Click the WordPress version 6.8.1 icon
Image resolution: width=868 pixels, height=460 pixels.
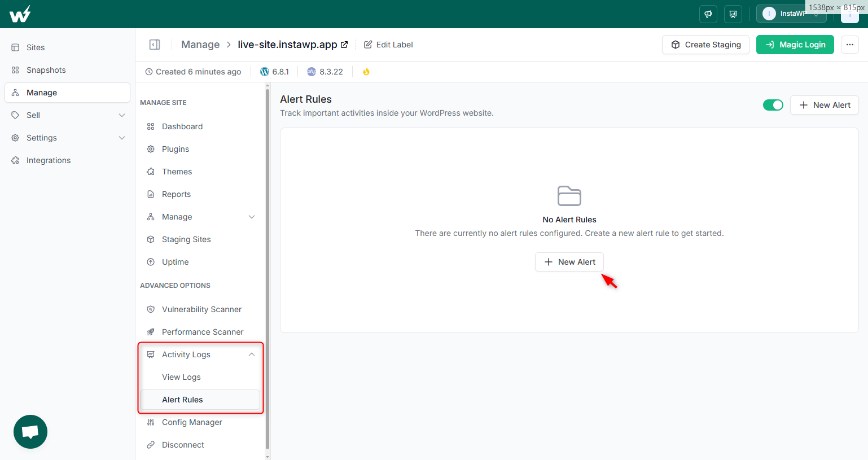[x=265, y=72]
